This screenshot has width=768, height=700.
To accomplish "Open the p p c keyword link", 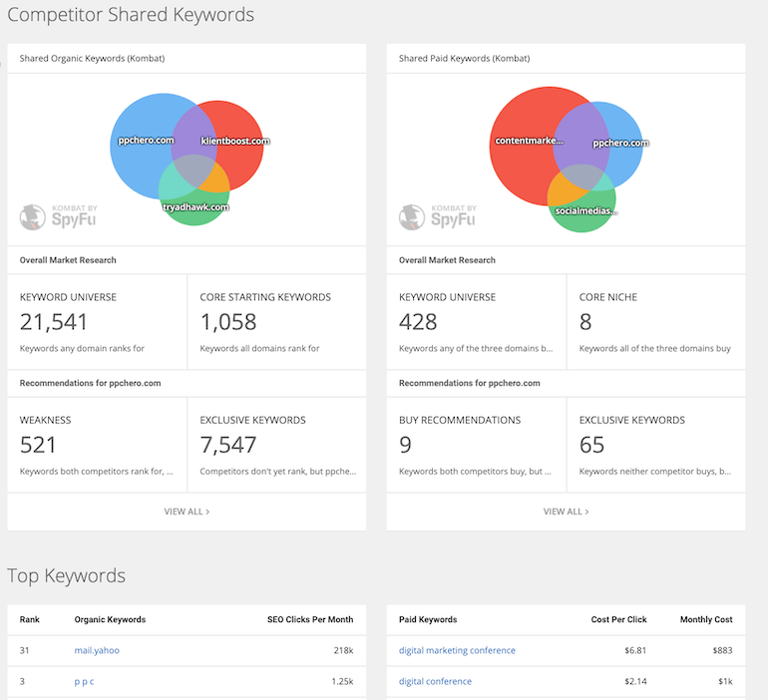I will [84, 681].
